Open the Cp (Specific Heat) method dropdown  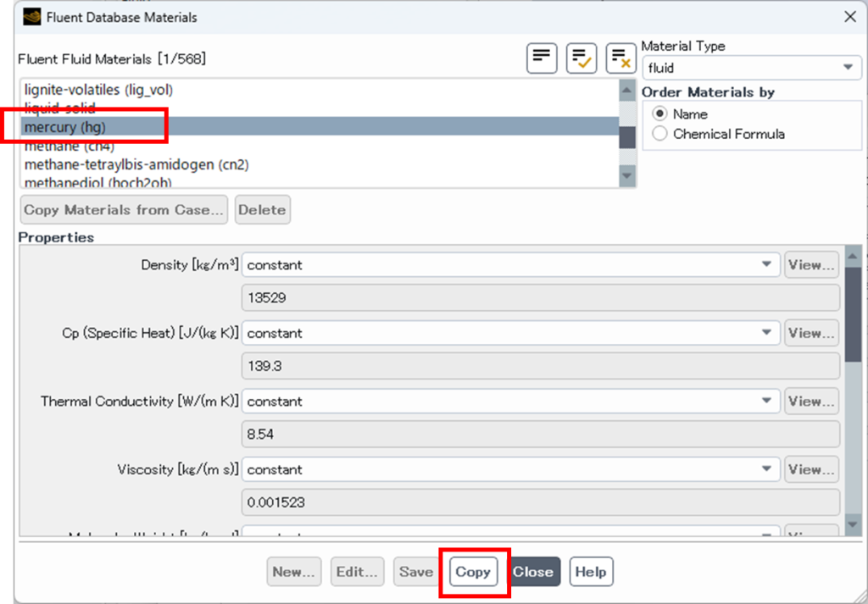(x=511, y=333)
